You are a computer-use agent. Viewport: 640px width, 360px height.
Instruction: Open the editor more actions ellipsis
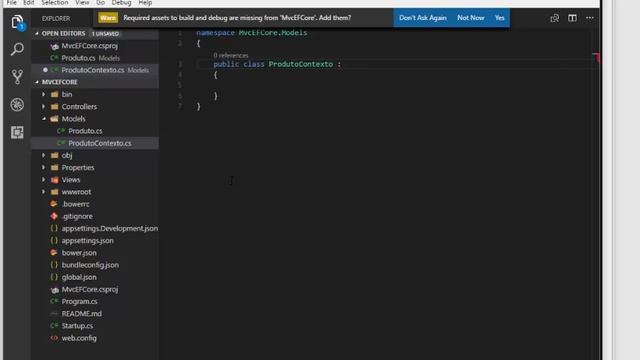[x=590, y=18]
